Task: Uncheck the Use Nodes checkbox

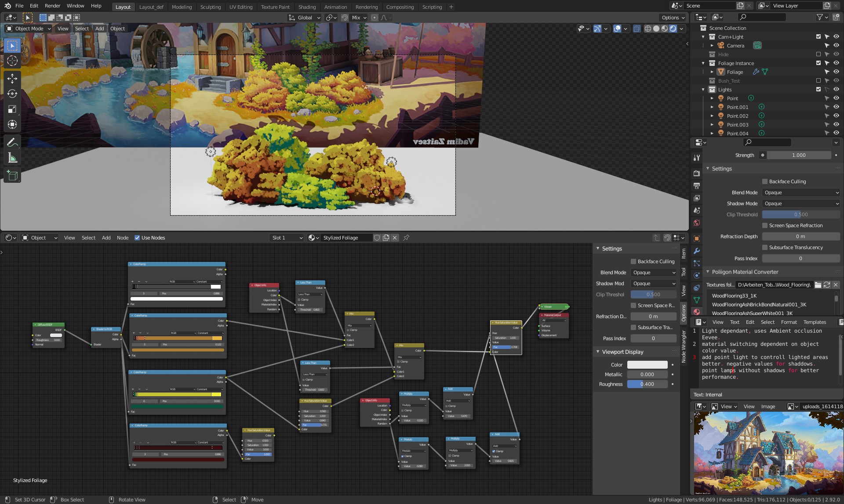Action: pyautogui.click(x=137, y=238)
